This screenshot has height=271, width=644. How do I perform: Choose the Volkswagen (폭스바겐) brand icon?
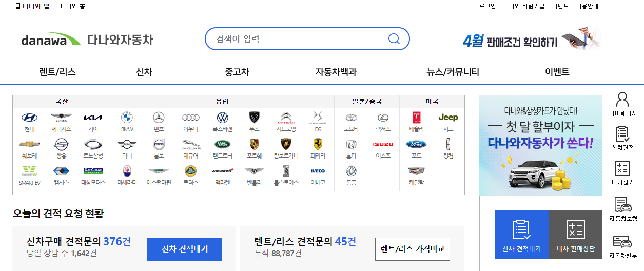[x=222, y=118]
